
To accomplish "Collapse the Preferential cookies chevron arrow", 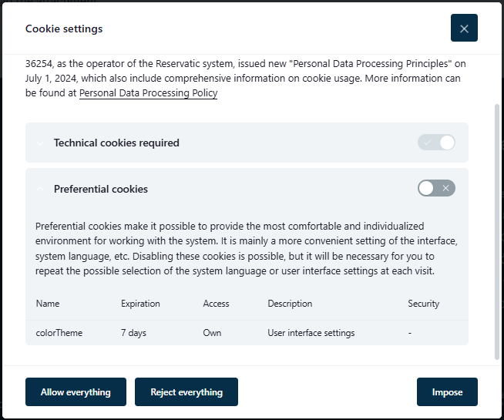I will [x=40, y=189].
